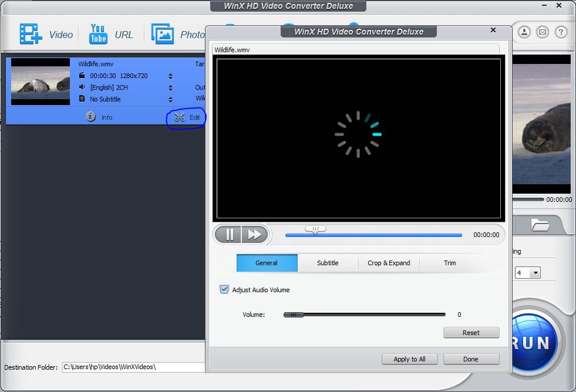Switch to the General tab

267,263
